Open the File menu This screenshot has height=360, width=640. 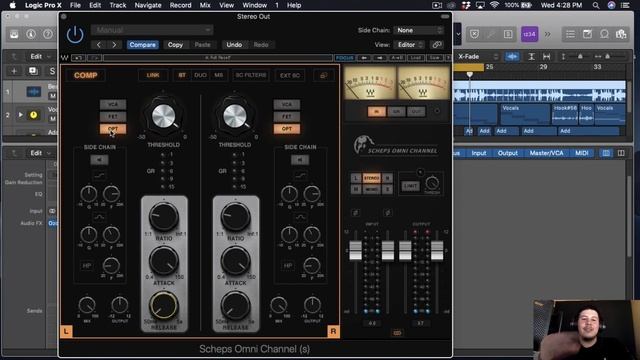coord(75,5)
